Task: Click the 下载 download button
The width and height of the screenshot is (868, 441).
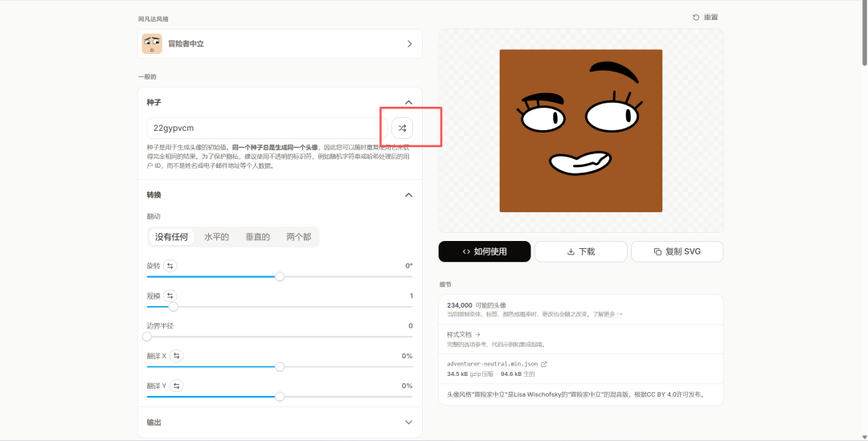Action: pyautogui.click(x=581, y=251)
